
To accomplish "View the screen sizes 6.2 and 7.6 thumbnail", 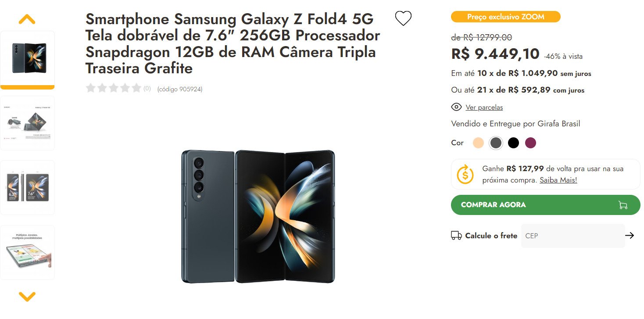I will (27, 187).
